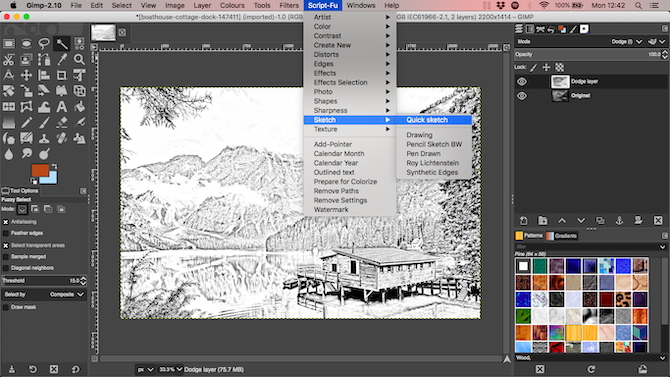670x377 pixels.
Task: Switch to the Gradients tab
Action: pyautogui.click(x=562, y=236)
